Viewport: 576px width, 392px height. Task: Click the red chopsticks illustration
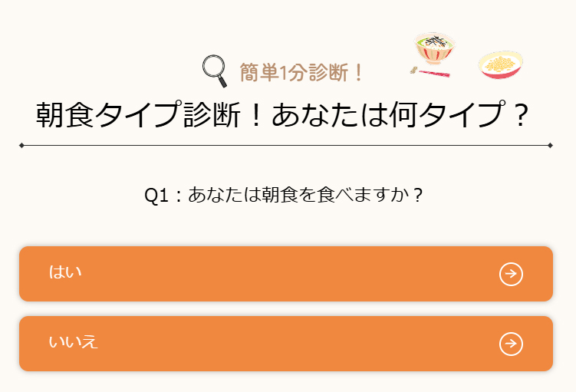point(431,73)
